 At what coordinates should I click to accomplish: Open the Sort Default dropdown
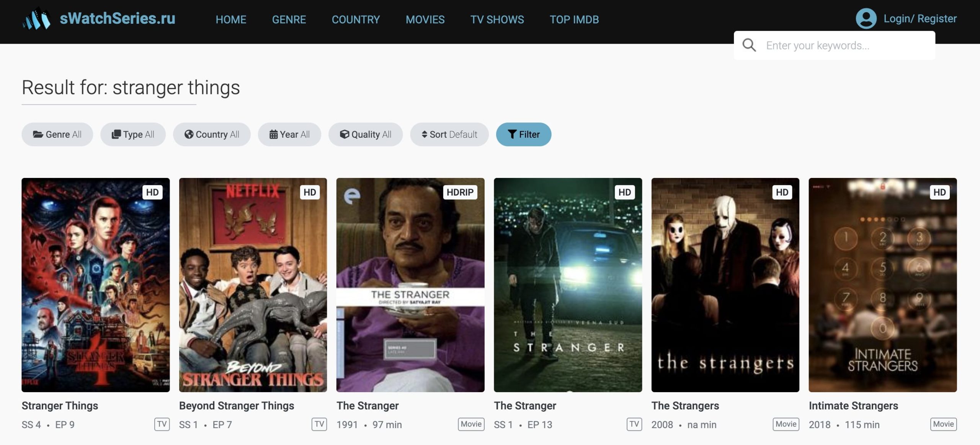point(449,134)
